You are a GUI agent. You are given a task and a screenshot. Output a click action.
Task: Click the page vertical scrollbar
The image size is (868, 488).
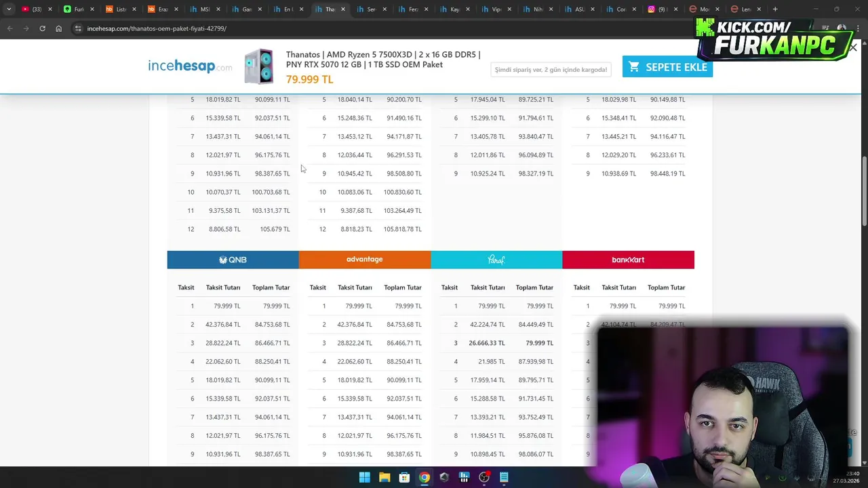(863, 192)
